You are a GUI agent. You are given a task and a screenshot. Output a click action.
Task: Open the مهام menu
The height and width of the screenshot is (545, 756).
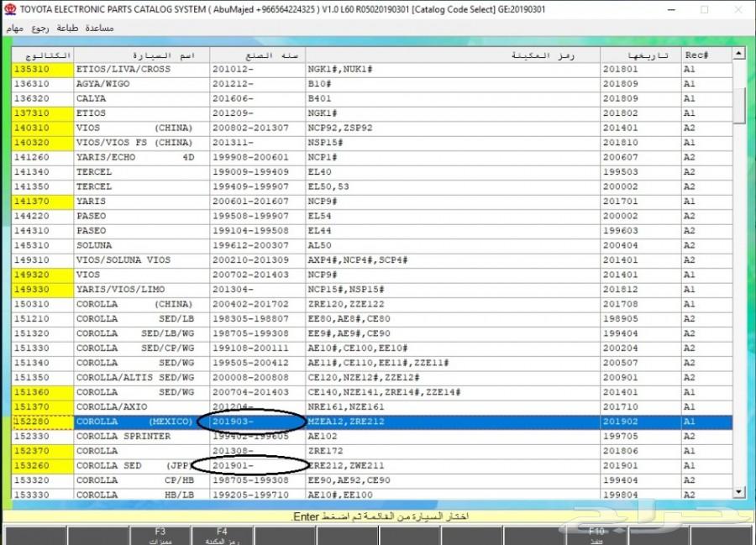pos(14,29)
